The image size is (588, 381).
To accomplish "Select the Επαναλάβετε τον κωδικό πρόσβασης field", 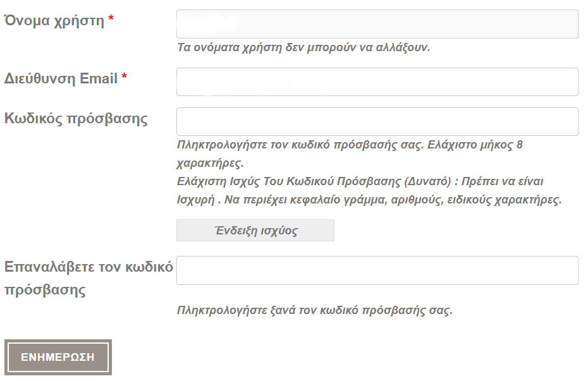I will (x=377, y=270).
